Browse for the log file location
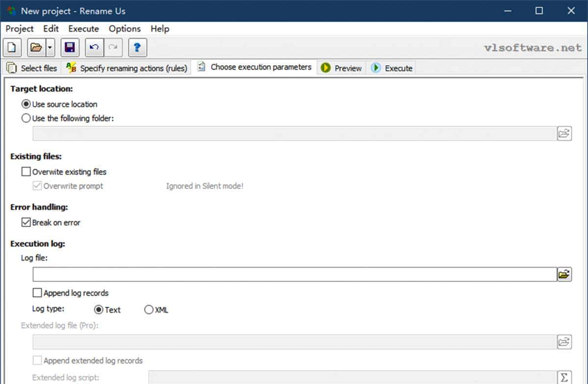The image size is (588, 384). tap(564, 275)
